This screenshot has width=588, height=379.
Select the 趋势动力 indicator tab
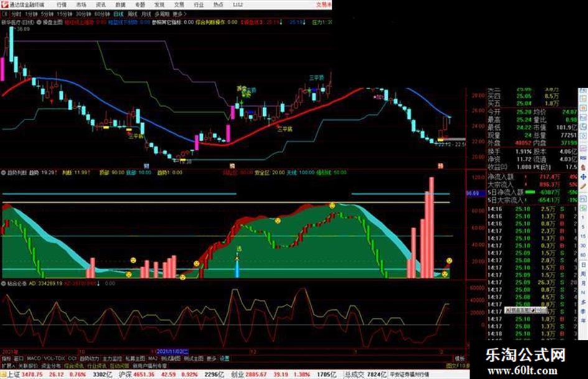tap(89, 358)
